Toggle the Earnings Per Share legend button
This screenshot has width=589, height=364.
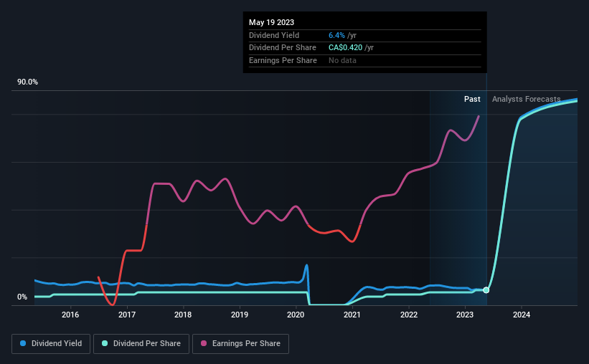(240, 344)
